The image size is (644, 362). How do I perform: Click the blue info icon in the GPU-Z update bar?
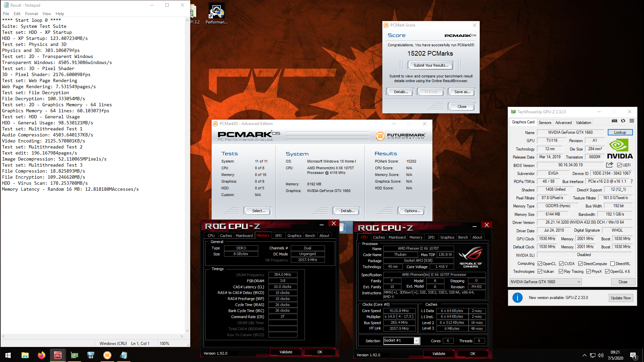(x=517, y=298)
